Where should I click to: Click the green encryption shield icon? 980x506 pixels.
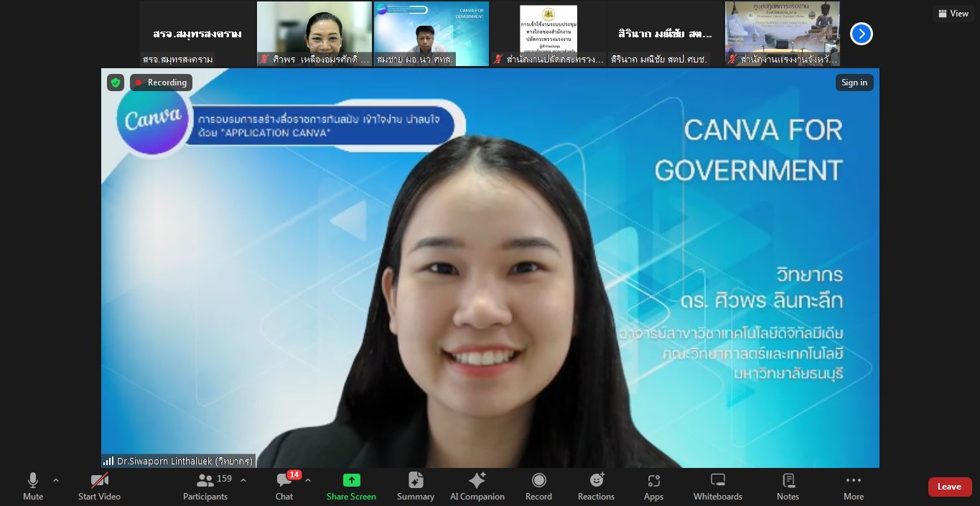click(x=116, y=83)
